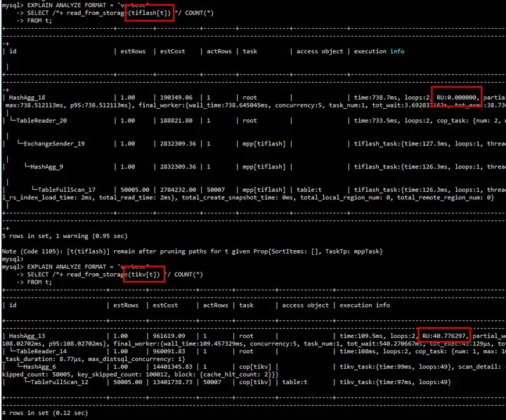The image size is (506, 420).
Task: Select the HashAgg_18 operator id
Action: 27,98
